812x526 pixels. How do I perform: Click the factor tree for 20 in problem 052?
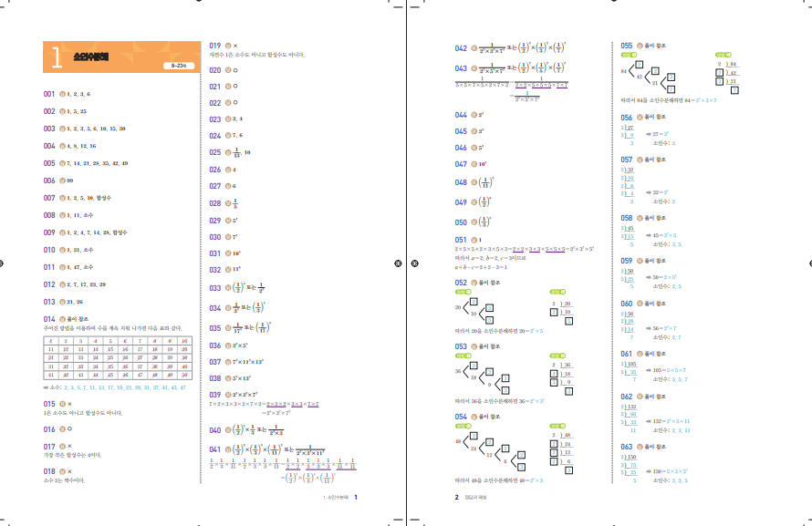478,307
